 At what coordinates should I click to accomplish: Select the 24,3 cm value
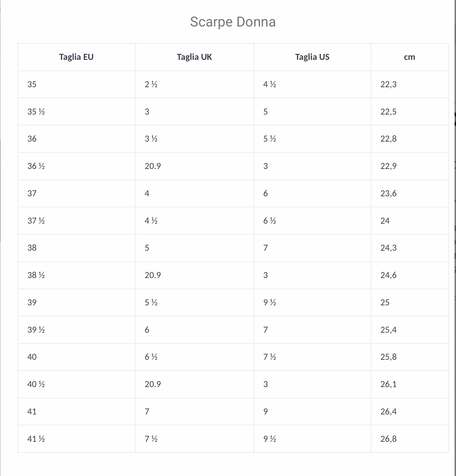[388, 248]
